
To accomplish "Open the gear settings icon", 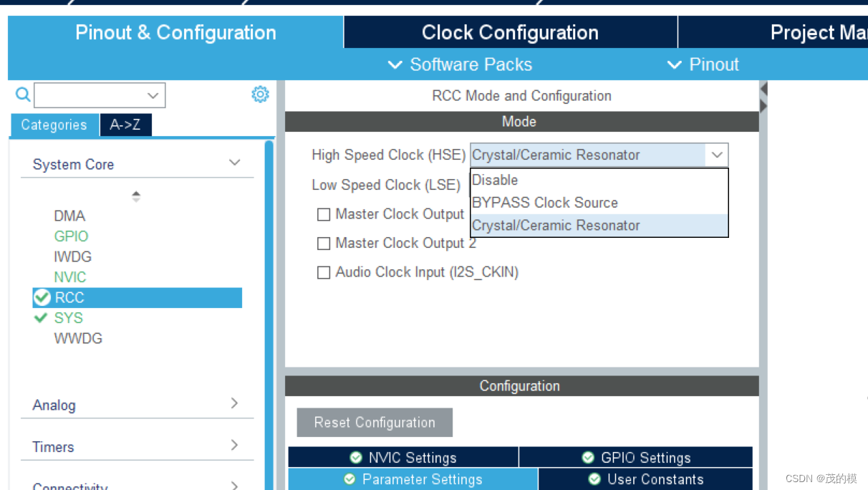I will click(x=260, y=94).
